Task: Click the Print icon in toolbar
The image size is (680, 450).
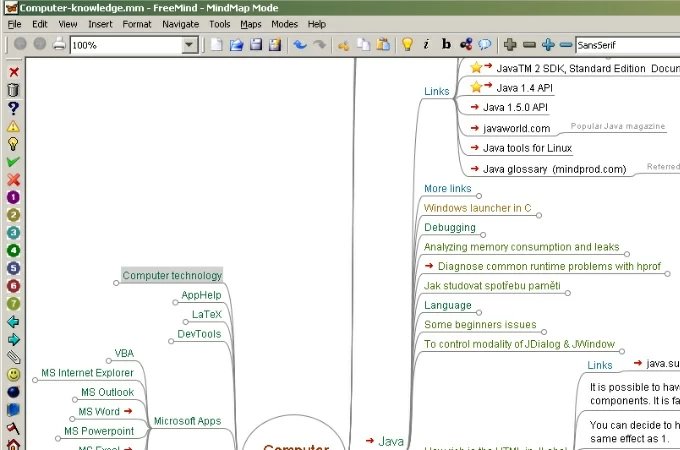Action: click(x=59, y=44)
